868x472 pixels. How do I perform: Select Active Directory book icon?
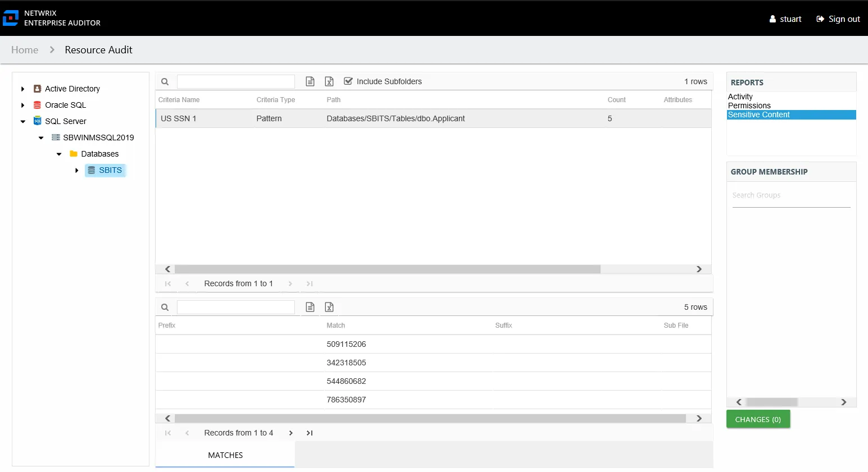37,89
